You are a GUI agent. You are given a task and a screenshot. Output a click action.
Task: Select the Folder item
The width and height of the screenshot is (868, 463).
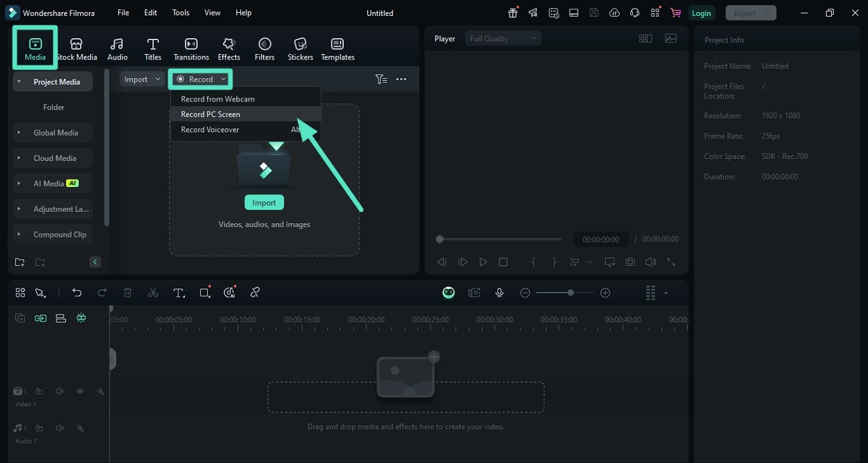click(54, 108)
